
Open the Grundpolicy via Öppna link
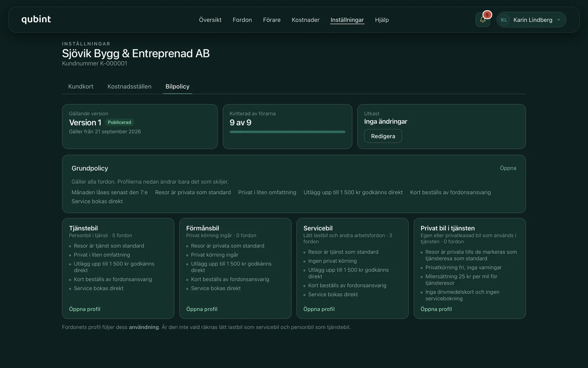508,168
